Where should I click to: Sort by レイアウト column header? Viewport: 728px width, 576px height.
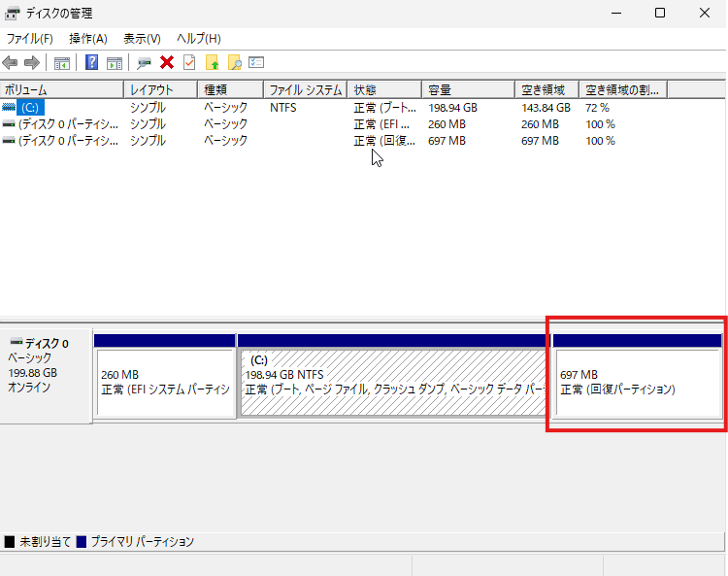click(160, 89)
